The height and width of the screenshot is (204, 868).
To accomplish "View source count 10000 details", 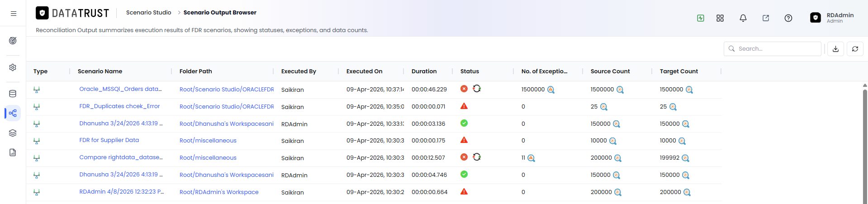I will pos(613,141).
